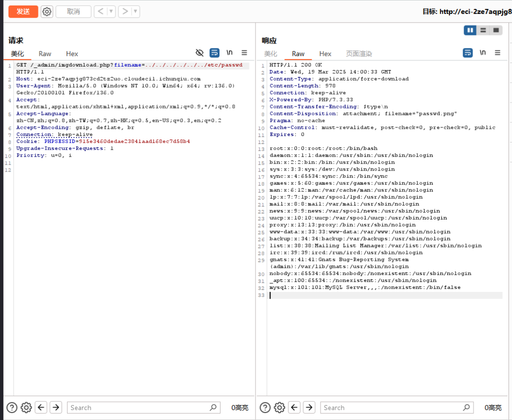Click Upgrade-Insecure-Requests header line
The image size is (512, 420).
click(65, 148)
